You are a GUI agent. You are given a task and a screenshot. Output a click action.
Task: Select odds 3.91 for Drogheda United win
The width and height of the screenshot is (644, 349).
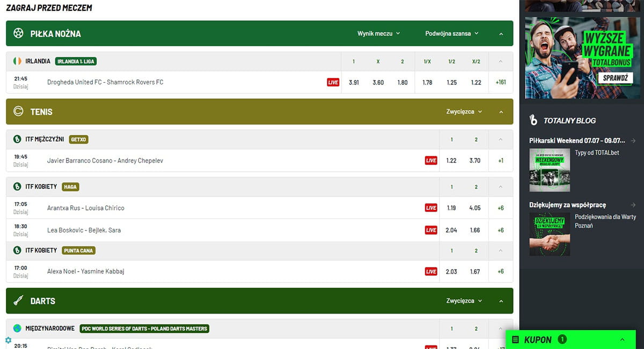[354, 82]
